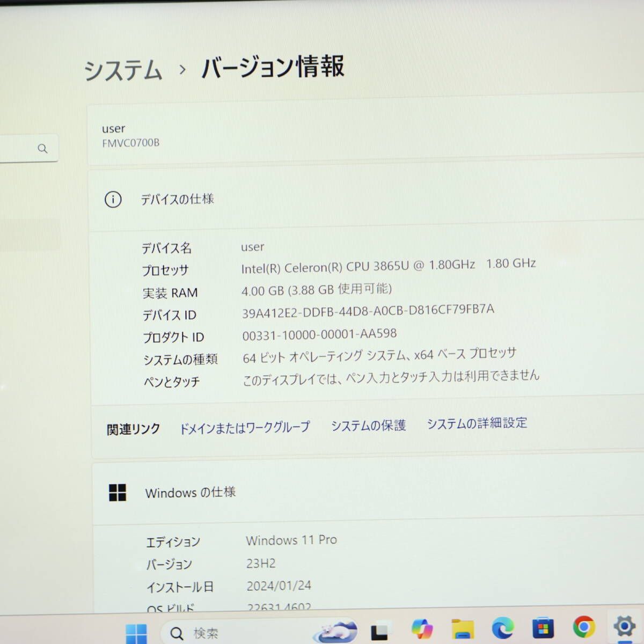Open Microsoft Store from the taskbar

[x=543, y=627]
